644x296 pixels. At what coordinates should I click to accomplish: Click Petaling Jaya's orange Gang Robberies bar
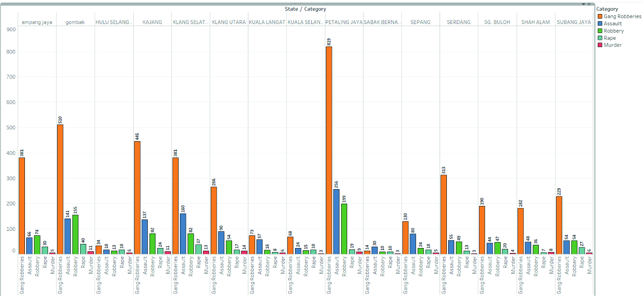click(329, 150)
